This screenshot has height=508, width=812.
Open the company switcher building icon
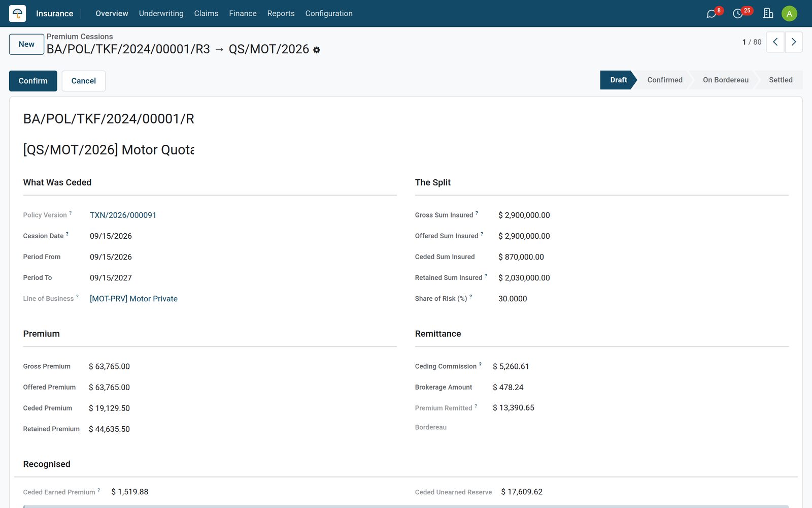(x=768, y=13)
